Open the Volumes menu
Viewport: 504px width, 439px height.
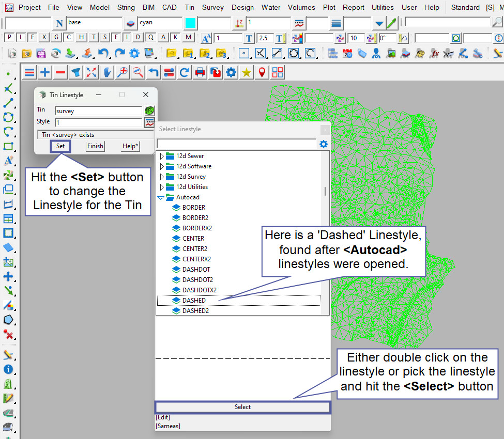(x=301, y=7)
